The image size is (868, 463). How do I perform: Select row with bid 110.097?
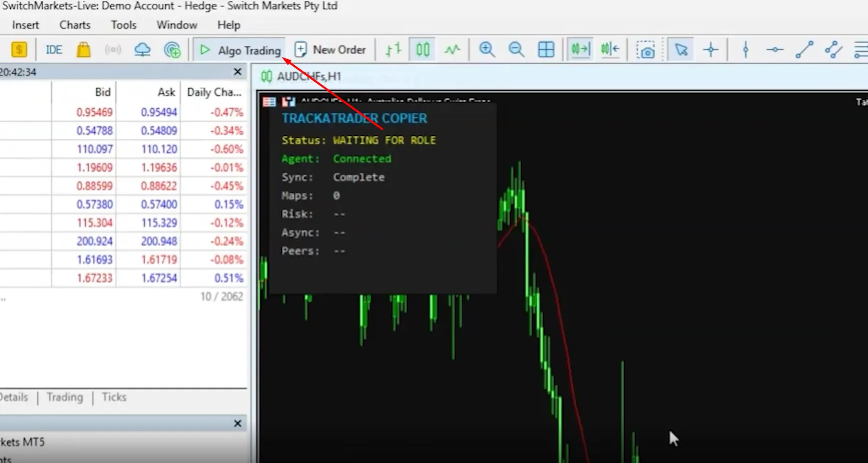pos(124,149)
